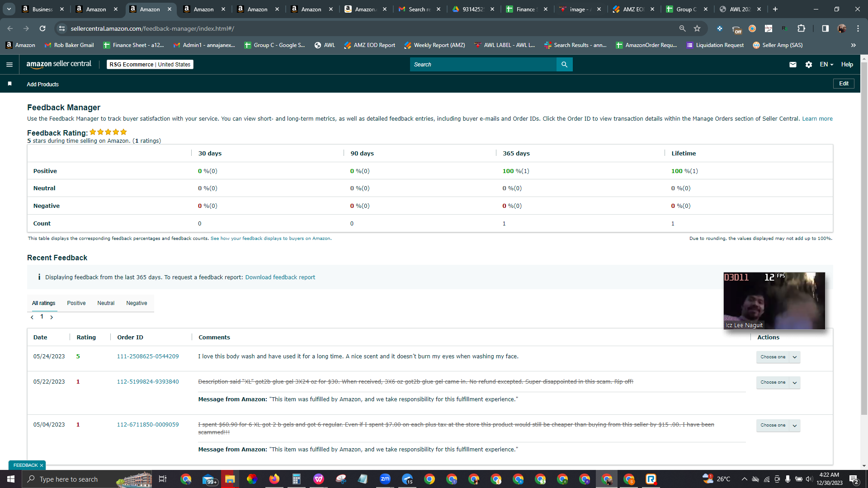Open link about how feedback displays to buyers
The height and width of the screenshot is (488, 868).
pyautogui.click(x=270, y=239)
